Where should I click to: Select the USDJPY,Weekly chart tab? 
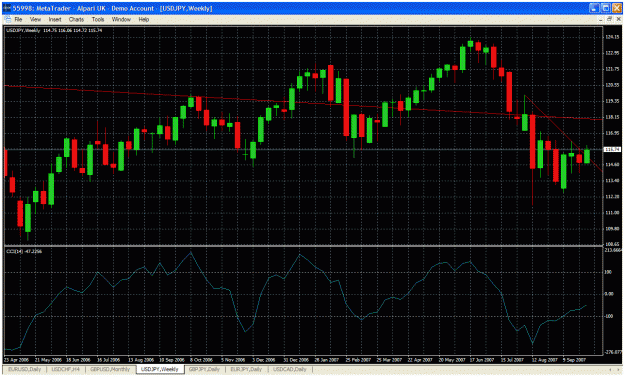click(160, 369)
